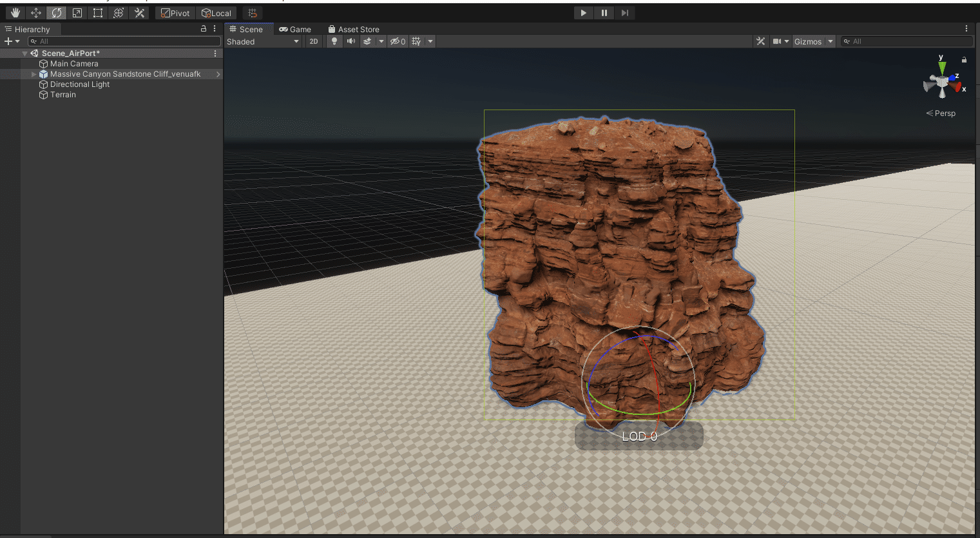Open Hierarchy create plus menu
980x538 pixels.
(x=12, y=41)
